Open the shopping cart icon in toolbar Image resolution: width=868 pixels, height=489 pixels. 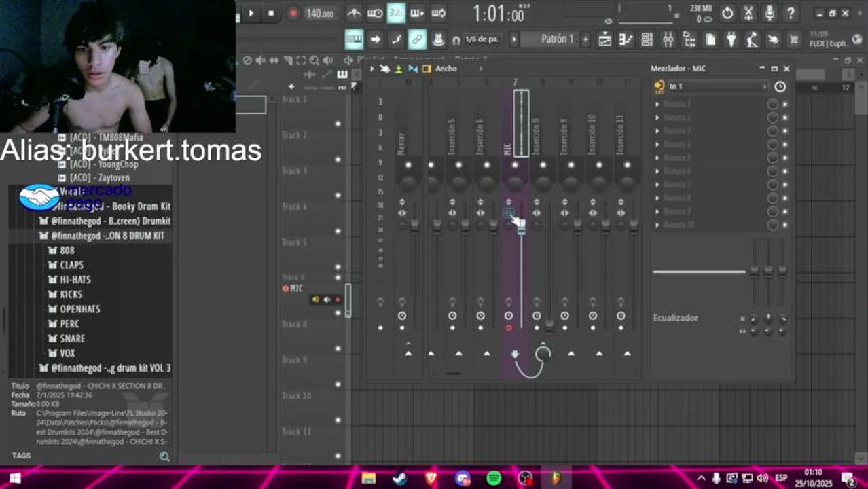point(794,40)
